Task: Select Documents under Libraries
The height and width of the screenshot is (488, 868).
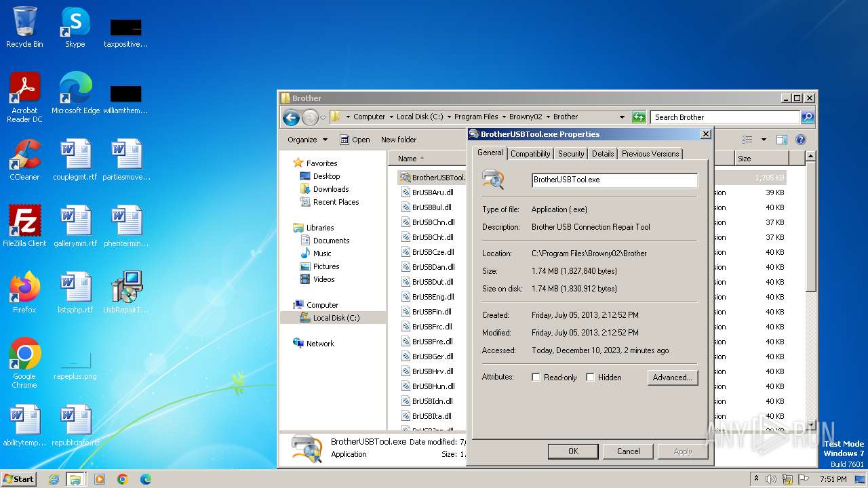Action: click(331, 241)
